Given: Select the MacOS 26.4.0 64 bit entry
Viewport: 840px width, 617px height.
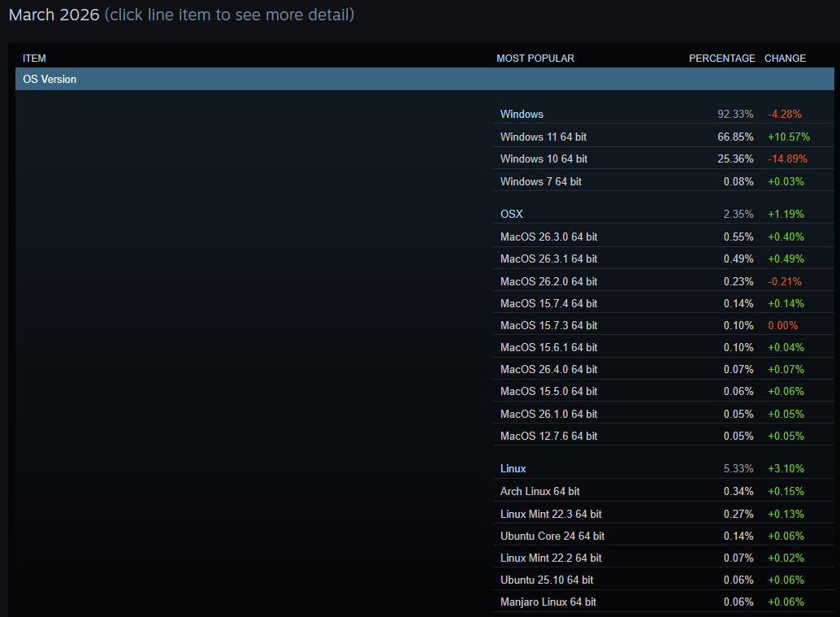Looking at the screenshot, I should pyautogui.click(x=663, y=369).
